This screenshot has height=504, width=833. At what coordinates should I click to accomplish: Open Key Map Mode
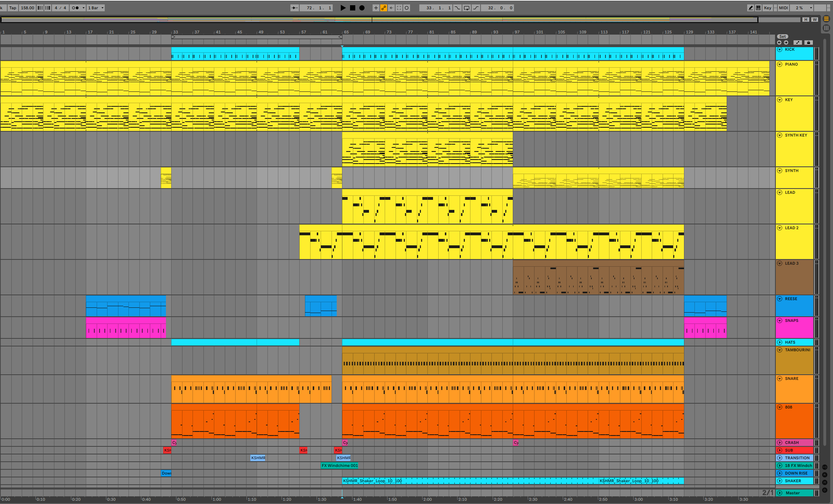pos(768,8)
